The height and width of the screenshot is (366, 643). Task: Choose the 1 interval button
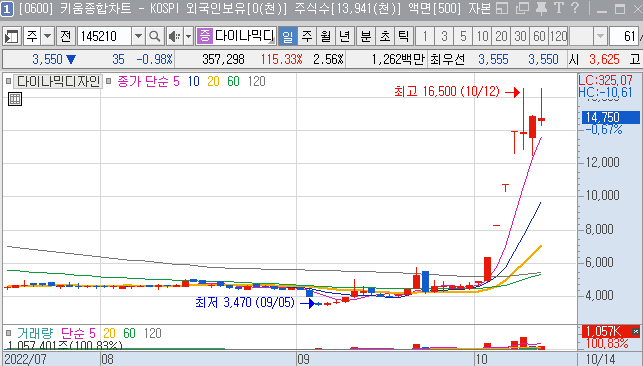[x=425, y=36]
